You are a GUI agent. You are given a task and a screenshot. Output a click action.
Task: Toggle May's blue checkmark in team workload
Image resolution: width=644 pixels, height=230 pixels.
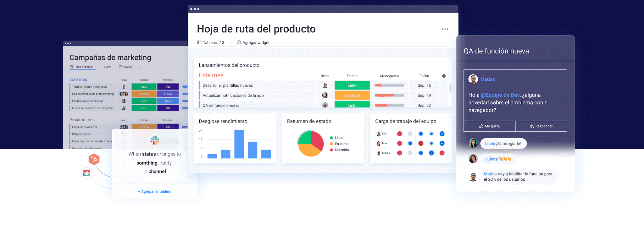(442, 144)
